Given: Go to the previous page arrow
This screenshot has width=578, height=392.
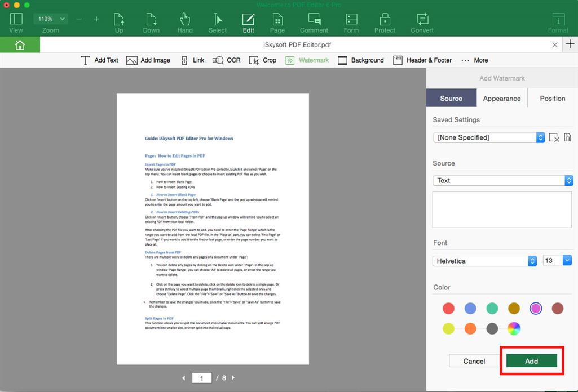Looking at the screenshot, I should coord(184,378).
